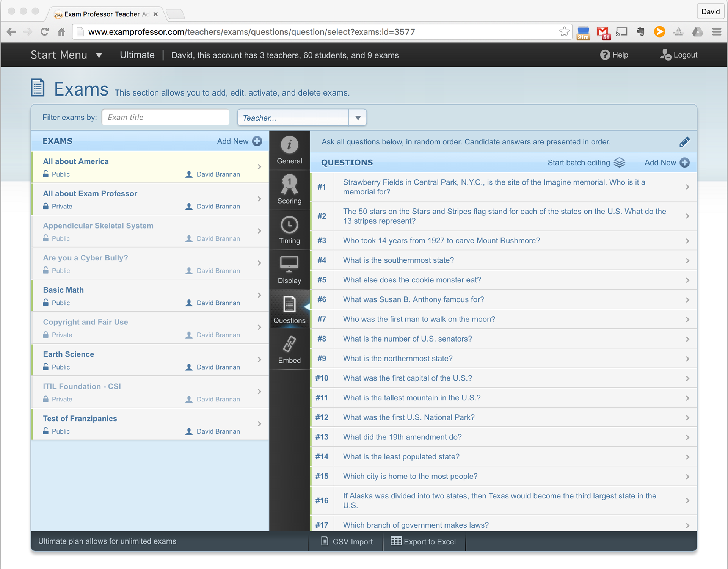Click the Start batch editing layers icon
Viewport: 728px width, 569px height.
620,163
